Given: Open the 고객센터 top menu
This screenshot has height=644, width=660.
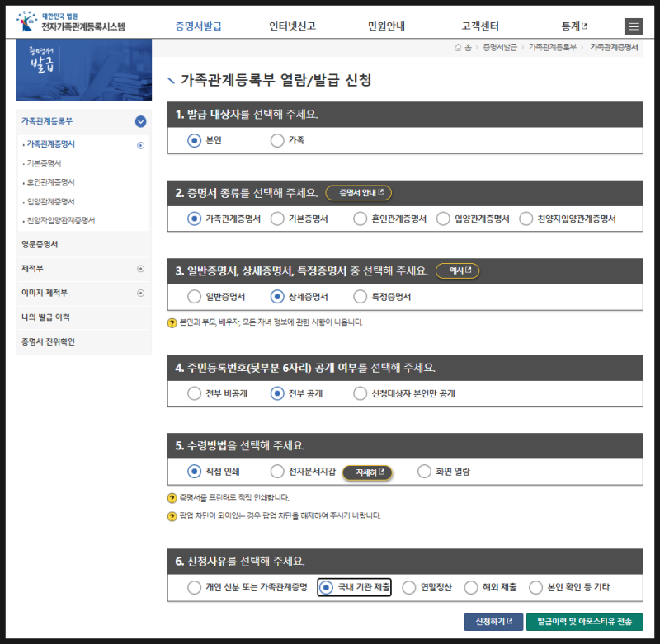Looking at the screenshot, I should tap(480, 26).
